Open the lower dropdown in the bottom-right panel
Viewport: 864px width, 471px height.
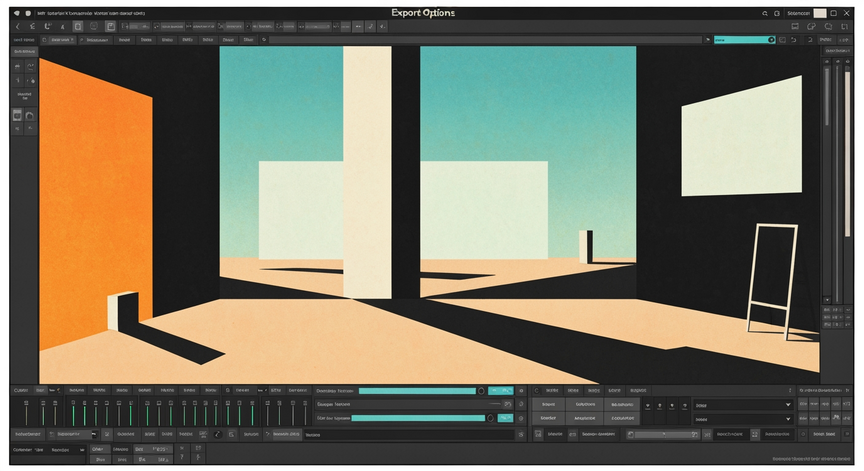click(x=743, y=419)
